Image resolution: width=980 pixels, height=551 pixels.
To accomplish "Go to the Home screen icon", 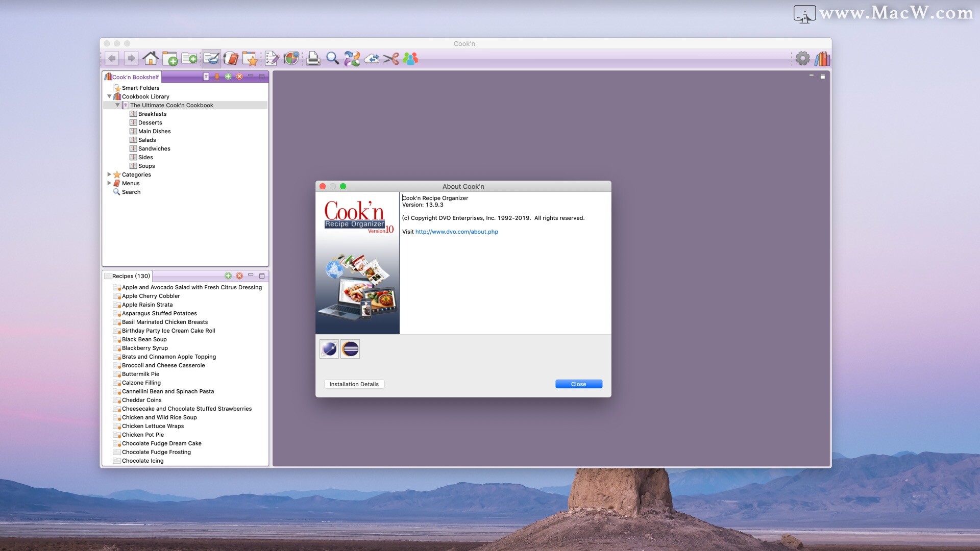I will pyautogui.click(x=150, y=59).
